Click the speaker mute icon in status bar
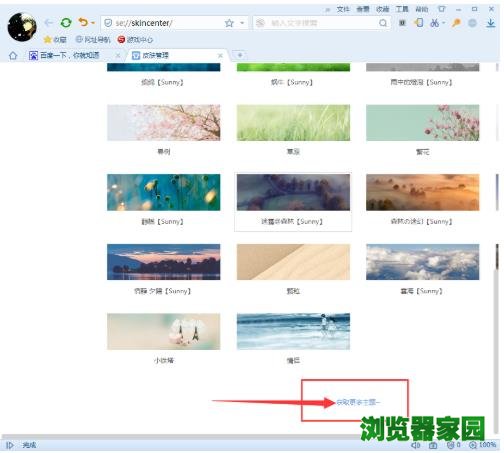 (415, 445)
